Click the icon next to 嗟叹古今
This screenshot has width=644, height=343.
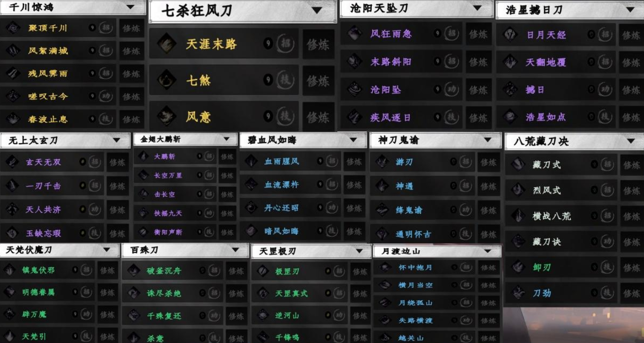tap(12, 96)
